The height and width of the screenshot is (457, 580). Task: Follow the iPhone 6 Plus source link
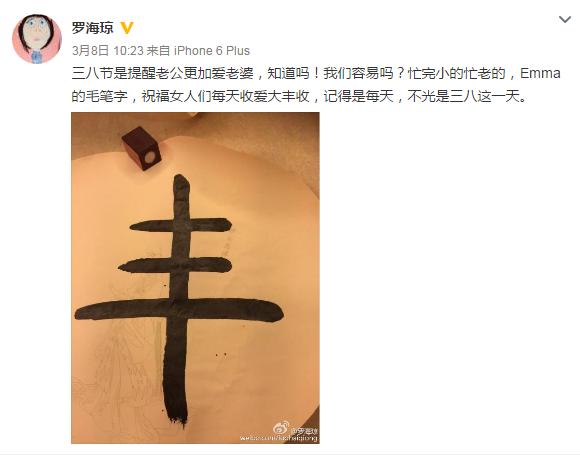[212, 51]
